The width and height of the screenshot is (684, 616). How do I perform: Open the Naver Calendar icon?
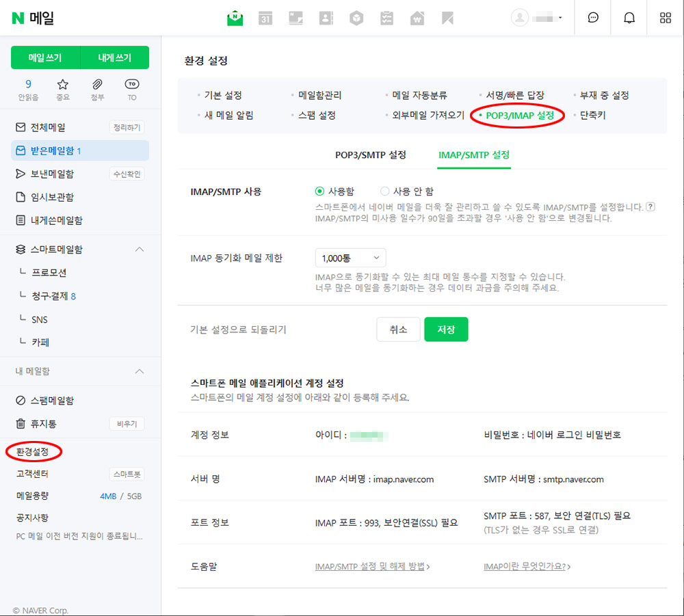click(265, 18)
